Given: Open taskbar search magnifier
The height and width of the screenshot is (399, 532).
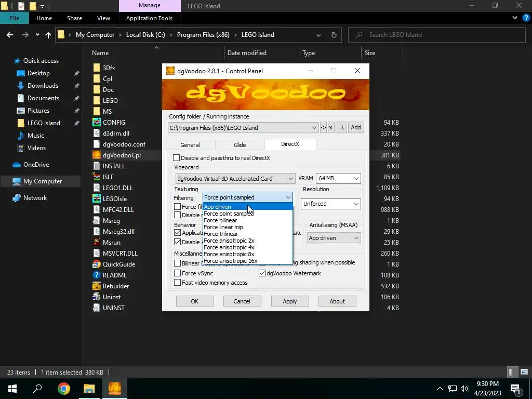Looking at the screenshot, I should 37,389.
